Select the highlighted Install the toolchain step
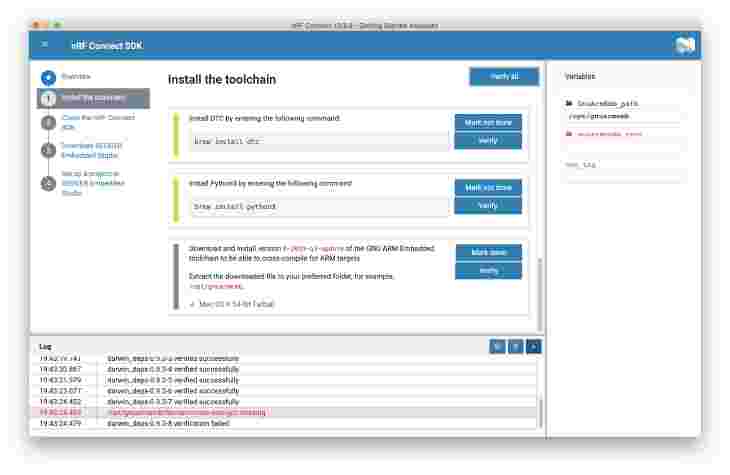The height and width of the screenshot is (475, 730). [x=94, y=98]
